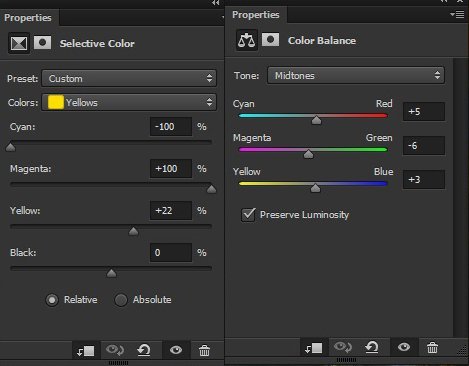Click the Color Balance panel vertical scrollbar
Screen dimensions: 469x366
click(x=460, y=197)
